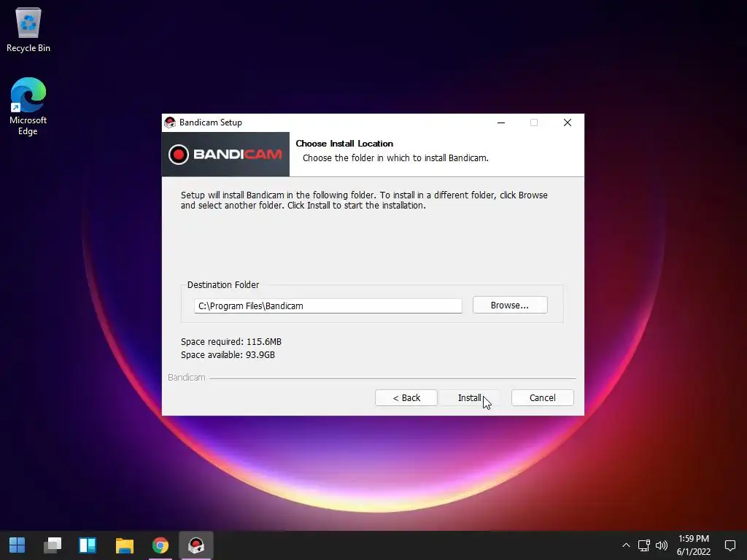Screen dimensions: 747x560
Task: Click the 'Space available: 93.9GB' text
Action: point(228,355)
